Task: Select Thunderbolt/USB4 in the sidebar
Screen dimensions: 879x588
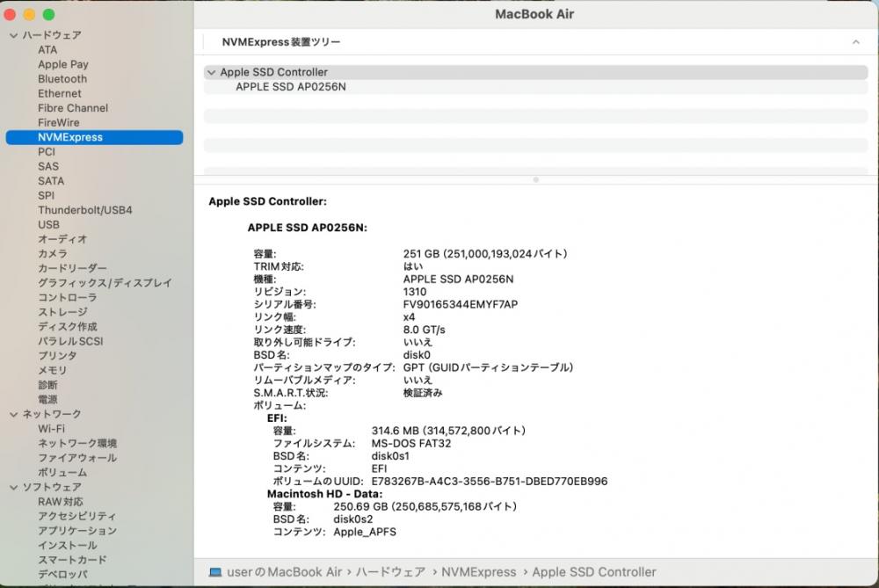Action: coord(85,210)
